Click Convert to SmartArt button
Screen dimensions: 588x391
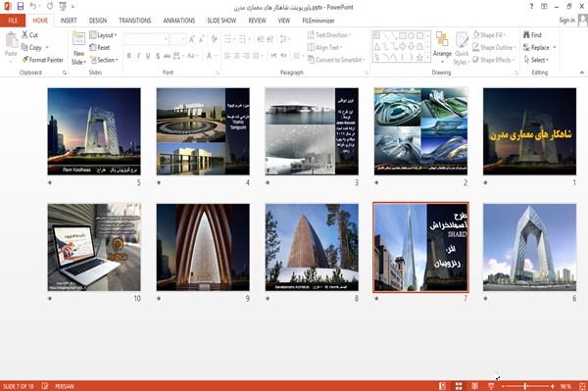coord(335,60)
